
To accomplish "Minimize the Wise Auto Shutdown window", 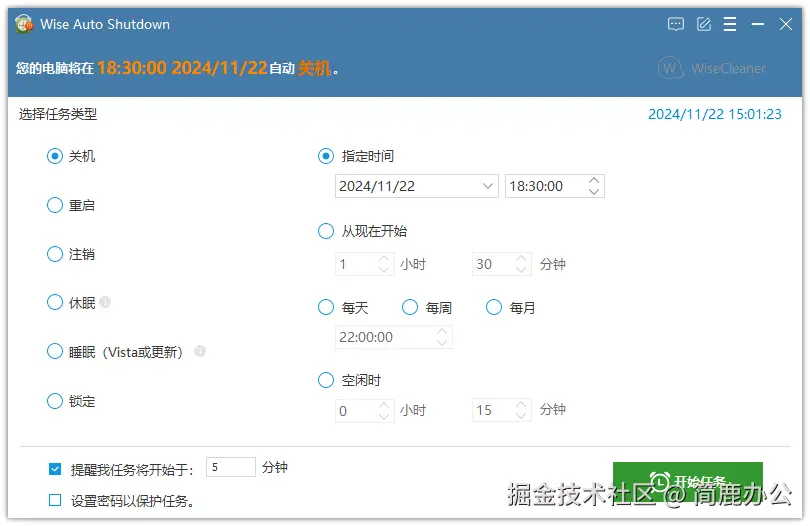I will tap(758, 24).
